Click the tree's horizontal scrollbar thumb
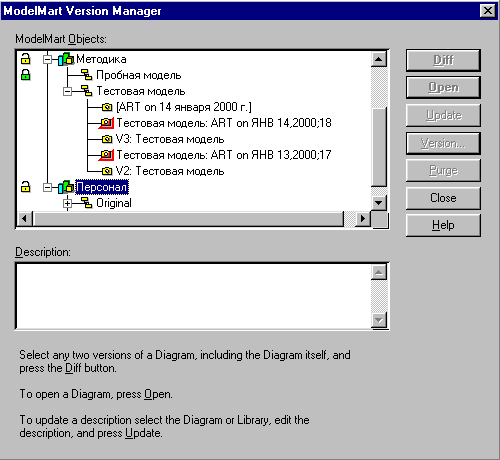The width and height of the screenshot is (500, 460). [x=188, y=219]
